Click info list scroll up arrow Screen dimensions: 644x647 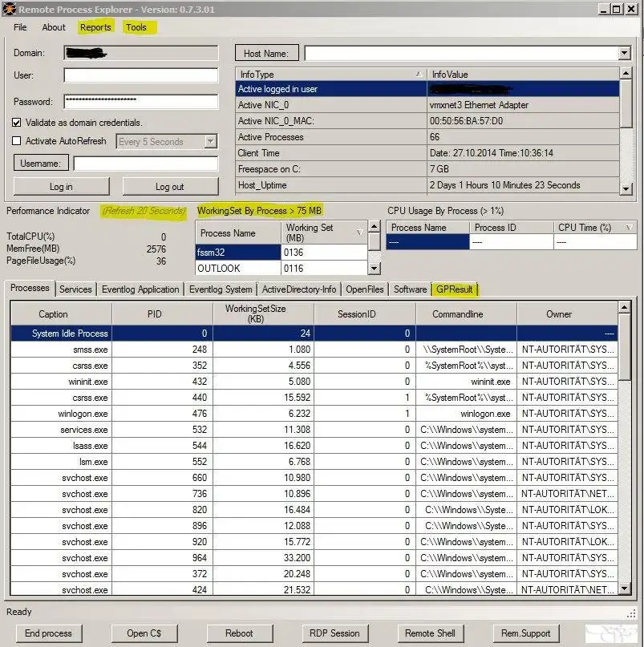[x=626, y=74]
